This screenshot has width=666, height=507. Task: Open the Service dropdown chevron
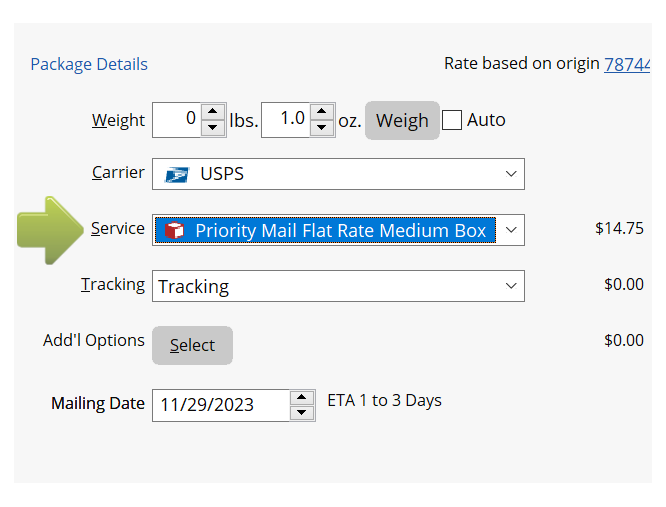click(511, 230)
